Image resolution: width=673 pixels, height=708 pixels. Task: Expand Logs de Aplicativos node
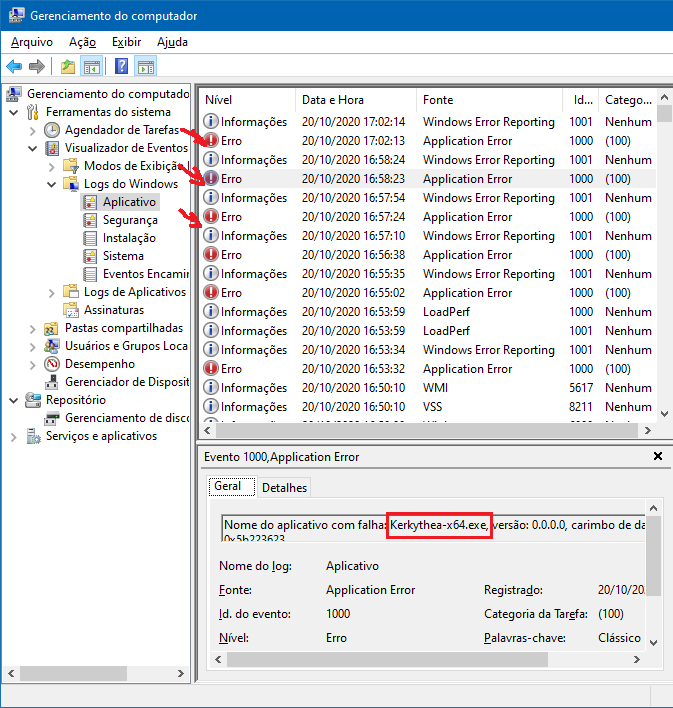point(51,293)
